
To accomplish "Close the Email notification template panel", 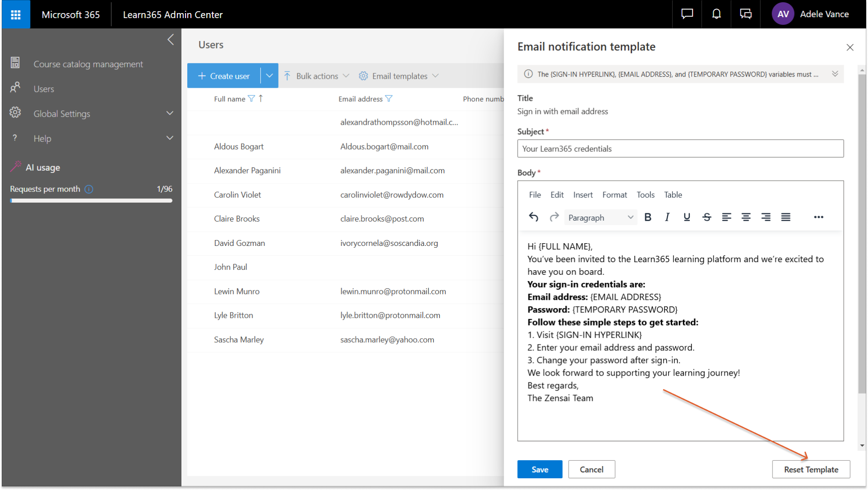I will click(x=850, y=47).
